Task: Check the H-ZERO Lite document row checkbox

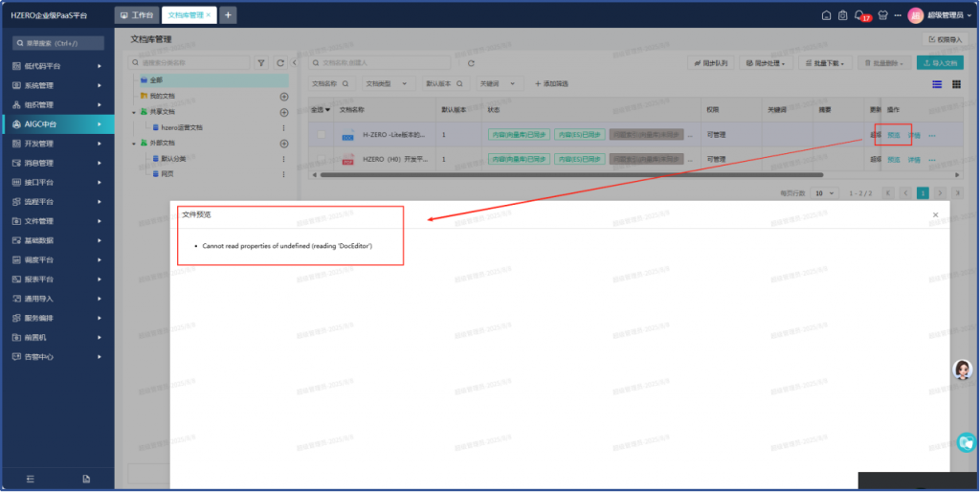Action: click(x=323, y=135)
